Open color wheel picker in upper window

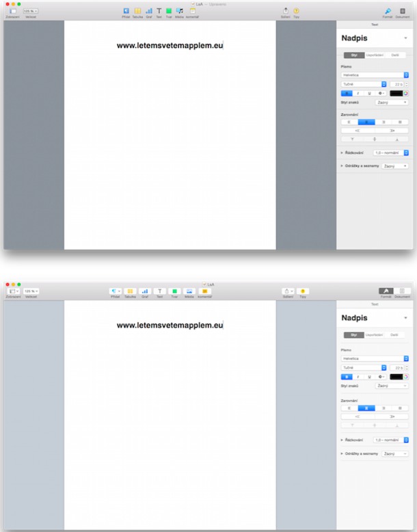pos(406,93)
